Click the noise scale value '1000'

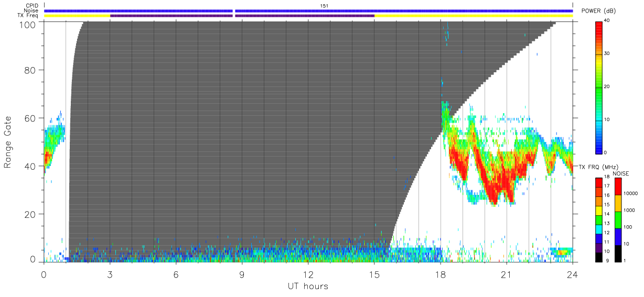click(x=630, y=210)
